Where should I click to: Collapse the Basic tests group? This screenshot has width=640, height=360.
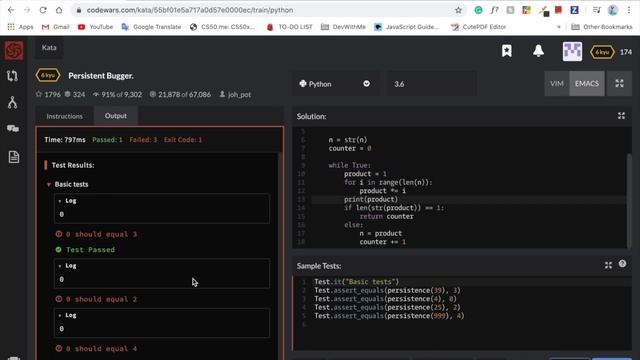(49, 184)
